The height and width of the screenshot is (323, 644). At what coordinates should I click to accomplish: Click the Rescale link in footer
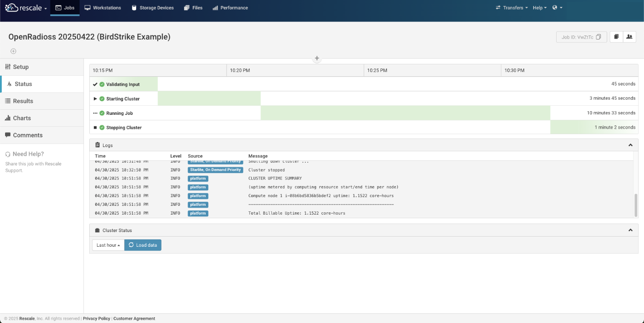[28, 318]
